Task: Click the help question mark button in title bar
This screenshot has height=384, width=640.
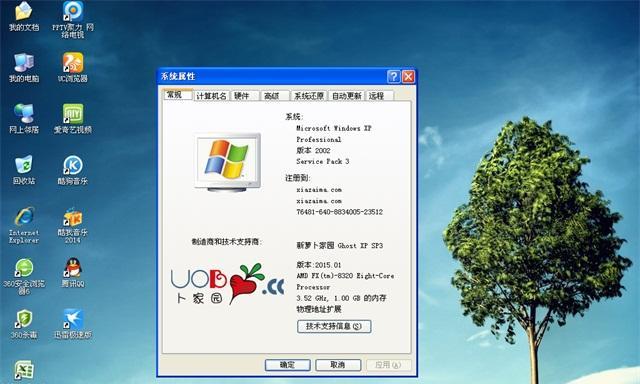Action: (x=393, y=76)
